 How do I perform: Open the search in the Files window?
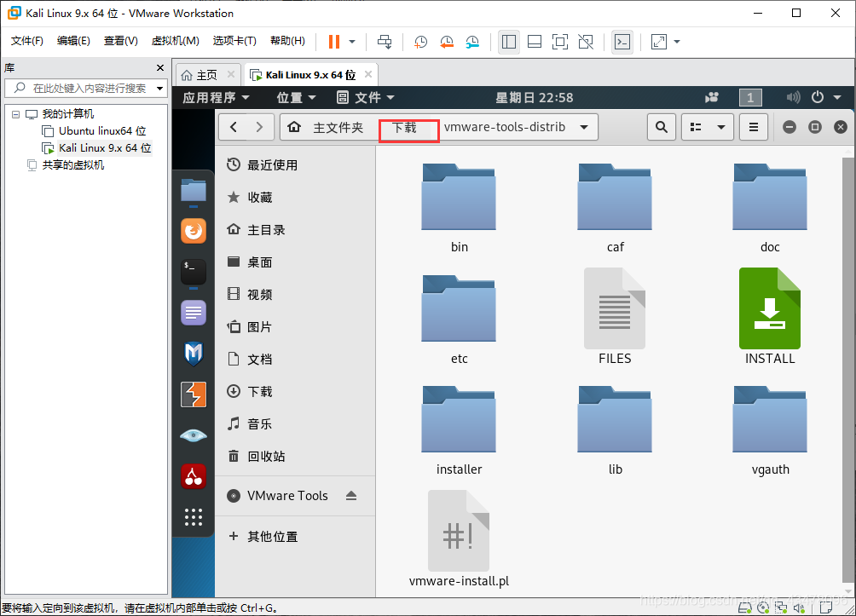pyautogui.click(x=662, y=126)
